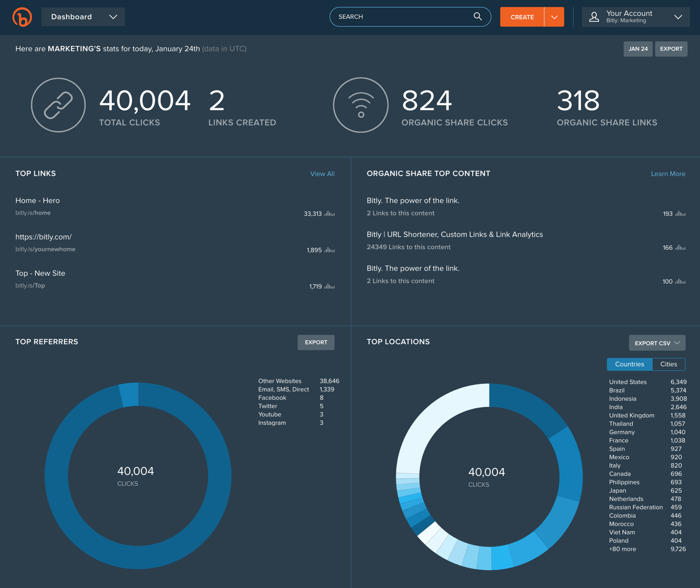Image resolution: width=700 pixels, height=588 pixels.
Task: Click the mini bar-chart icon beside Home - Hero stats
Action: tap(330, 213)
